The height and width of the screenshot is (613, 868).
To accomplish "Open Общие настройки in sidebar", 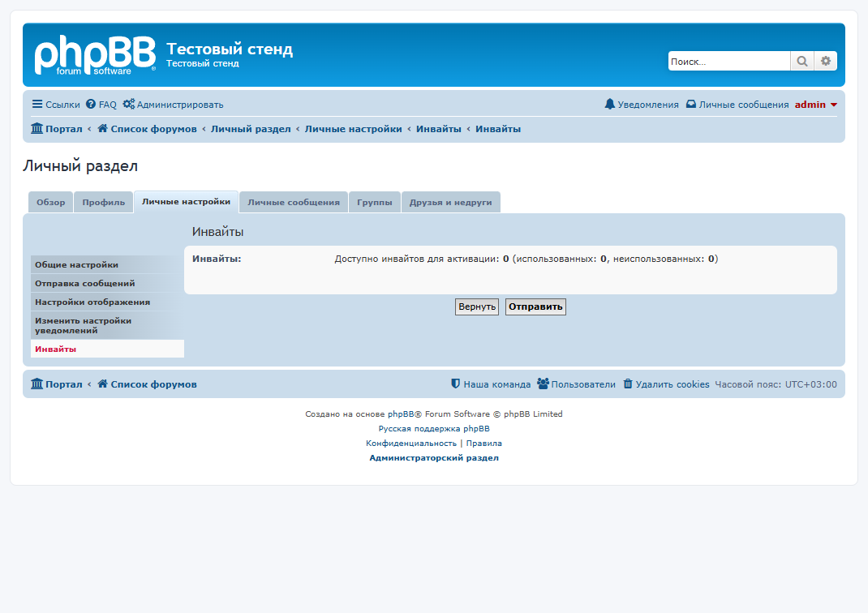I will click(x=107, y=264).
